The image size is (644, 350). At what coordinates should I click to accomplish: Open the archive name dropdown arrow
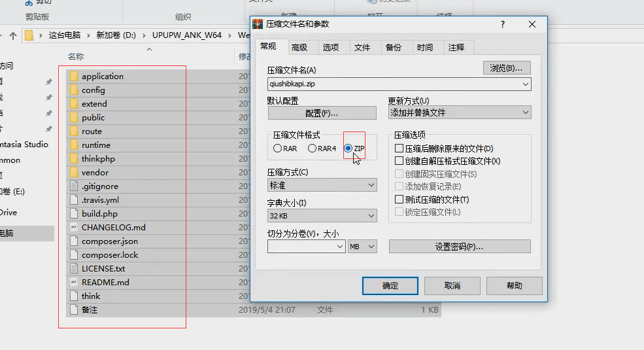coord(525,84)
